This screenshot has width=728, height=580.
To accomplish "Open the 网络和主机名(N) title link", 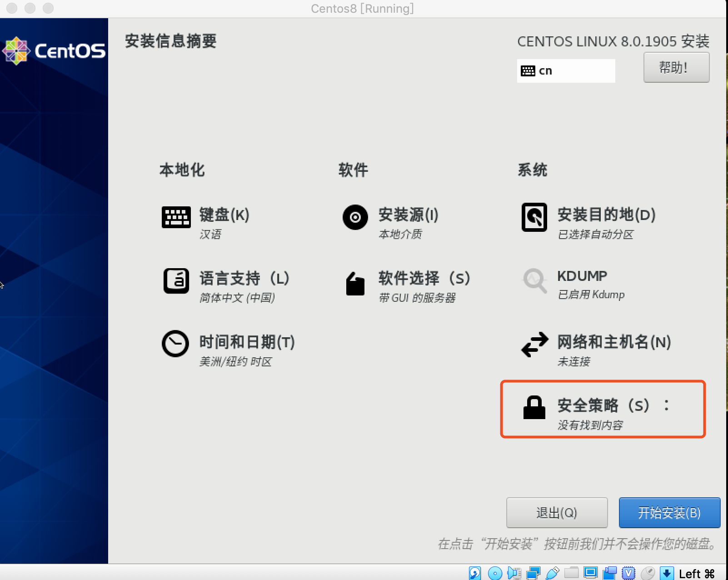I will [x=614, y=342].
